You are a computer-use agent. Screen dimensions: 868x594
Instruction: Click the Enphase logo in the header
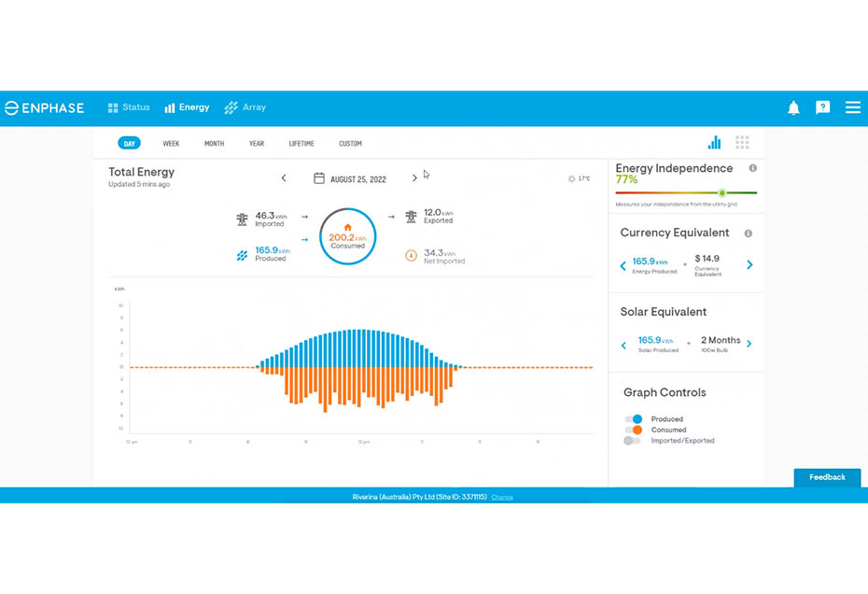(x=45, y=106)
